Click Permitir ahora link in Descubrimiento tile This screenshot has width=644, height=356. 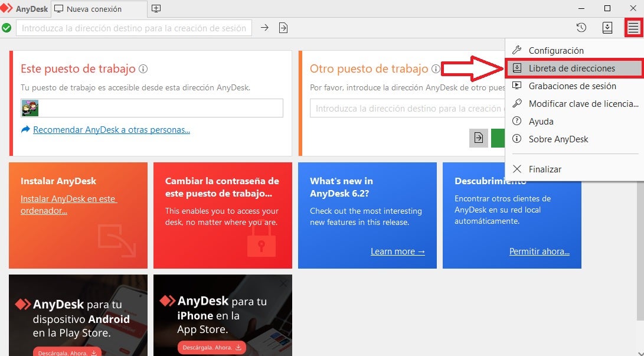coord(540,252)
